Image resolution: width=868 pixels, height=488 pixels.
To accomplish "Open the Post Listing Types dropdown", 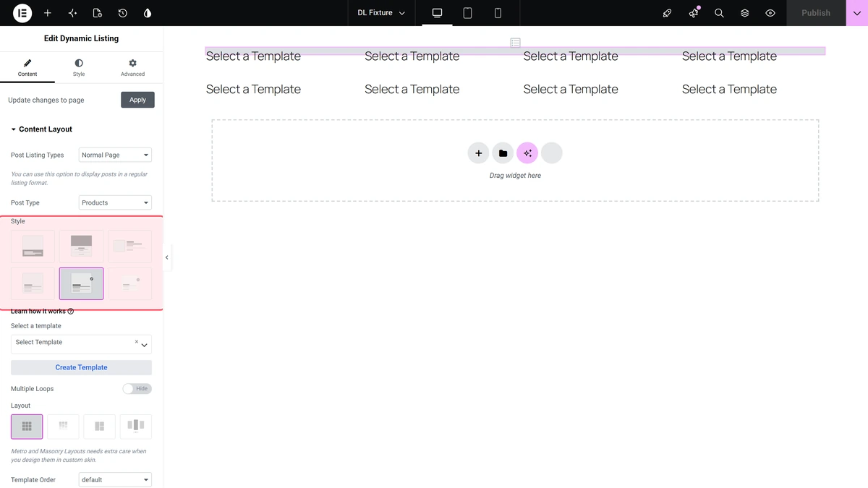I will 115,155.
